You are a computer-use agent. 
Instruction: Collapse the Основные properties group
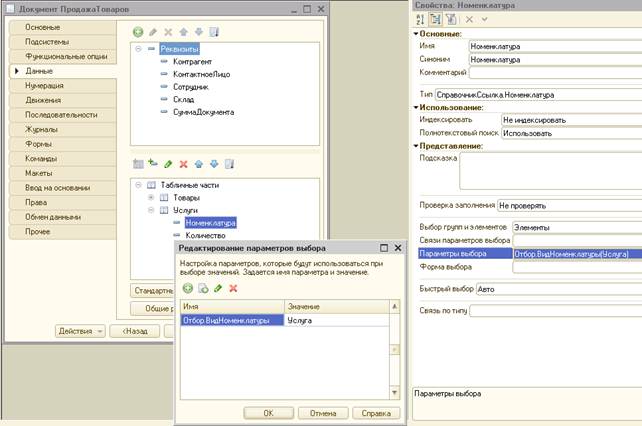tap(416, 34)
